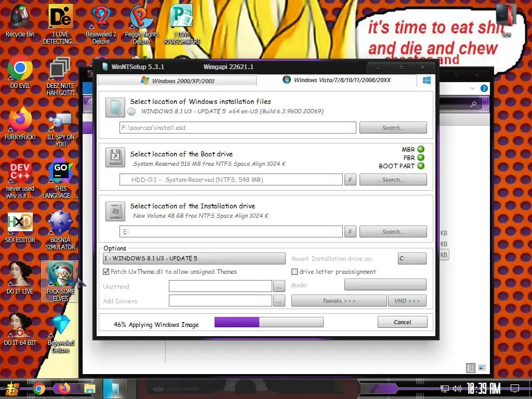532x399 pixels.
Task: Click the F format button beside the Installation drive
Action: click(350, 232)
